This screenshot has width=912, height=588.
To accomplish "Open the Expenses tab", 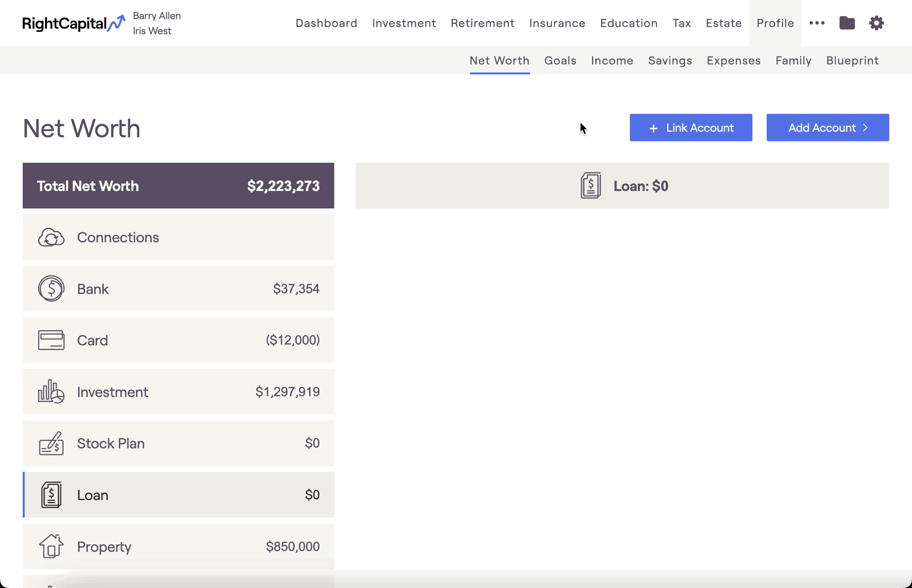I will pyautogui.click(x=734, y=60).
